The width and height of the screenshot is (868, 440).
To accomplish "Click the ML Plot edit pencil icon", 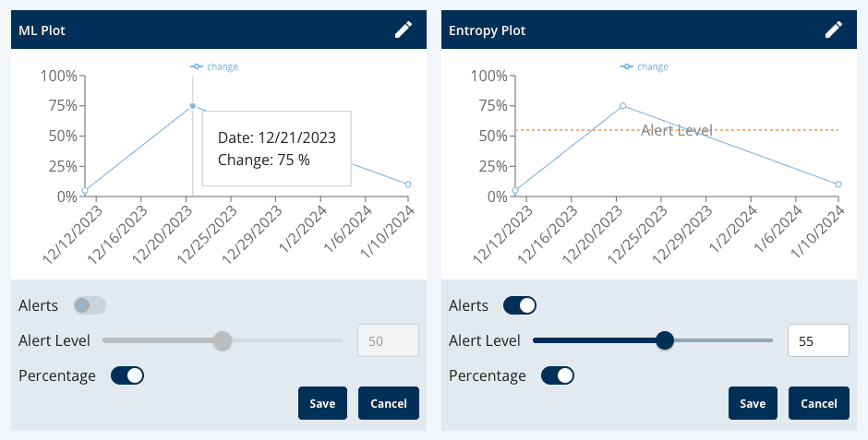I will [404, 30].
